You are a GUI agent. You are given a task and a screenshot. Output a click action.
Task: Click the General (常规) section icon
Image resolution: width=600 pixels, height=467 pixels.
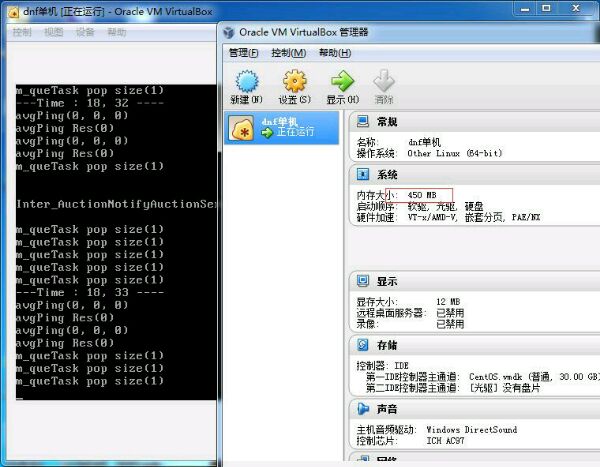(x=363, y=121)
